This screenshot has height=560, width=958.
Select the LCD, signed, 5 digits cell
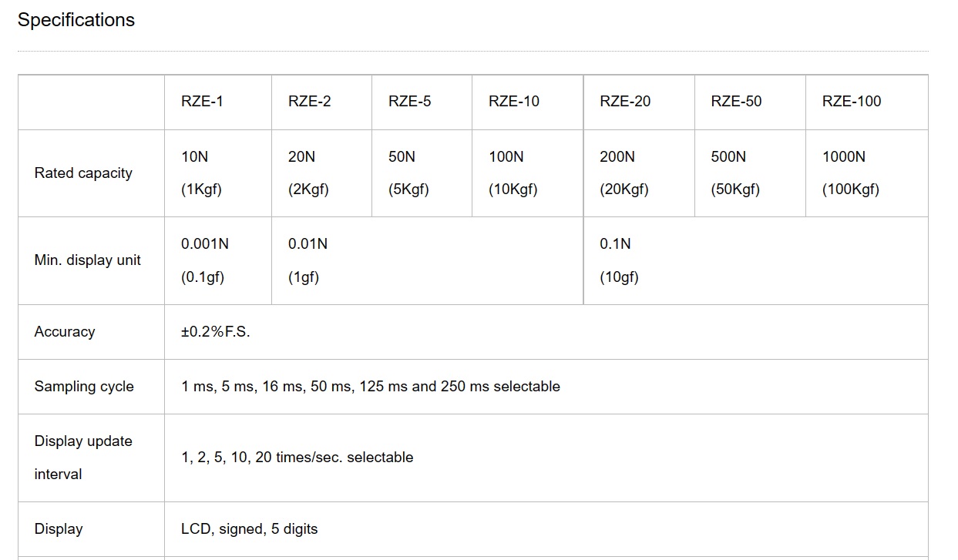coord(250,529)
